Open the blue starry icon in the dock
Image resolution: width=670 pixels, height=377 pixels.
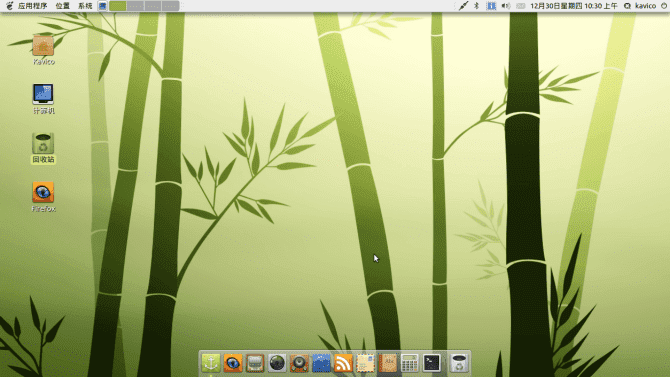(x=321, y=363)
